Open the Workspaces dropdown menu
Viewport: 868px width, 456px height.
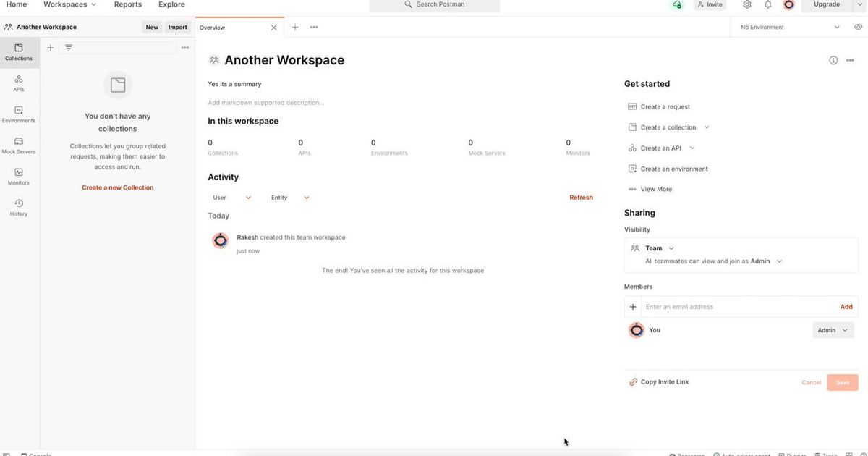[69, 4]
